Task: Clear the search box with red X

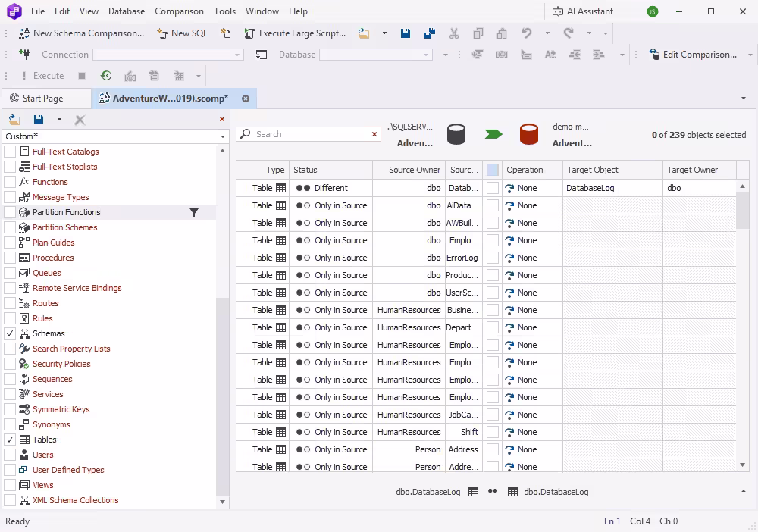Action: point(374,134)
